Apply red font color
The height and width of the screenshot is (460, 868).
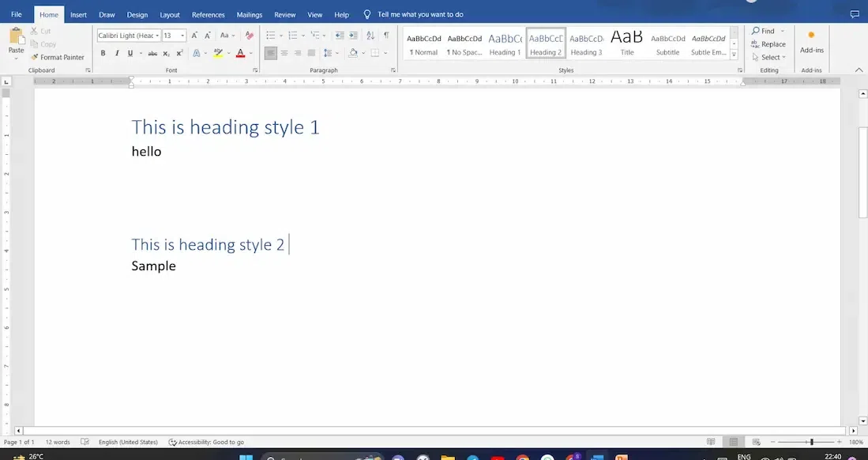tap(240, 53)
